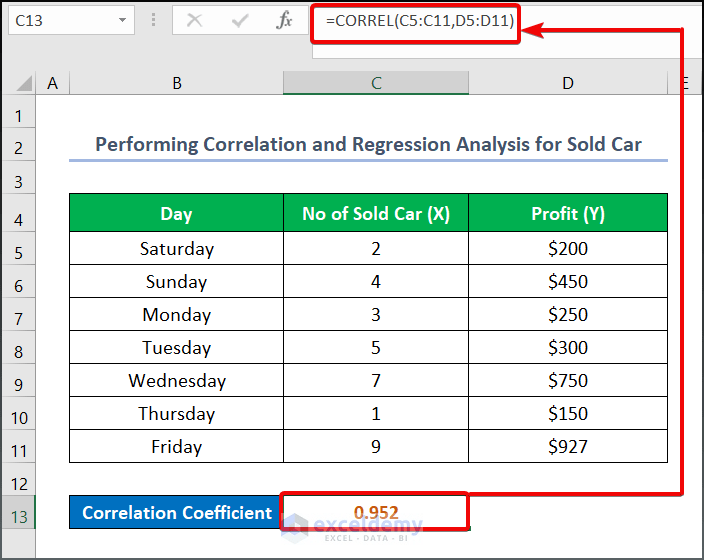704x560 pixels.
Task: Select row 3 header
Action: [x=18, y=177]
